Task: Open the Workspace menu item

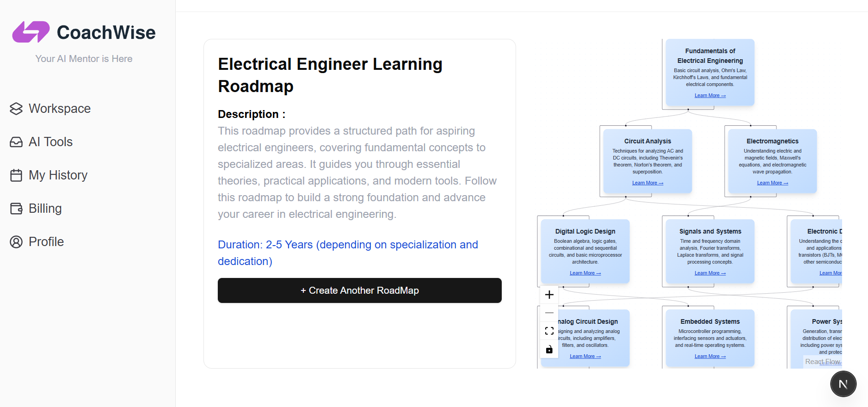Action: (60, 109)
